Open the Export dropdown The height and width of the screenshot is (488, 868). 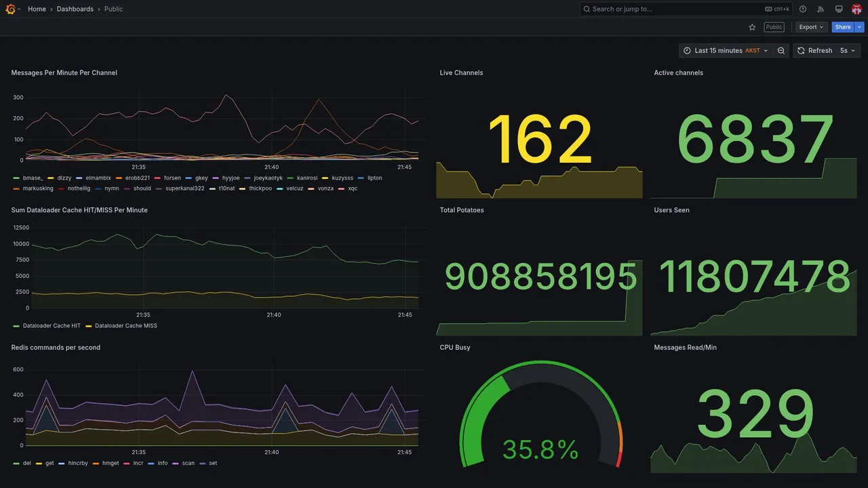[x=811, y=27]
